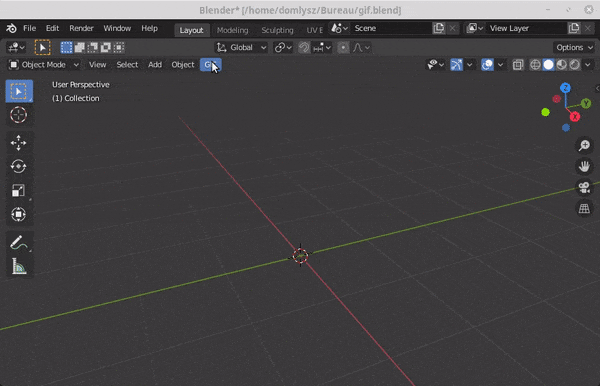600x386 pixels.
Task: Open the Render menu
Action: pos(81,28)
